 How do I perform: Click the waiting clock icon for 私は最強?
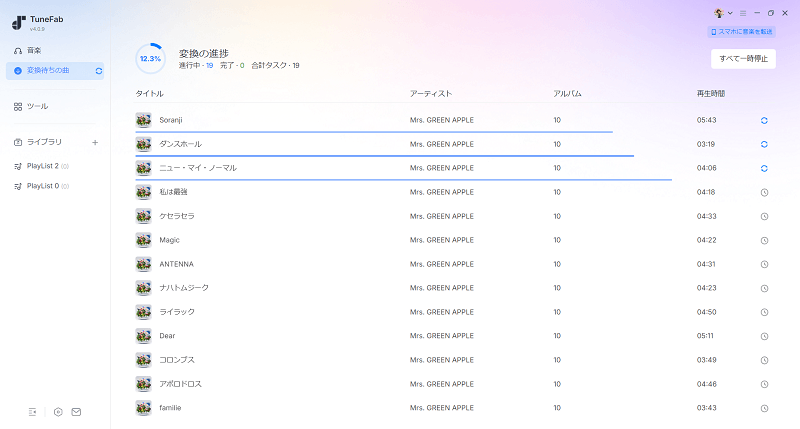[764, 192]
